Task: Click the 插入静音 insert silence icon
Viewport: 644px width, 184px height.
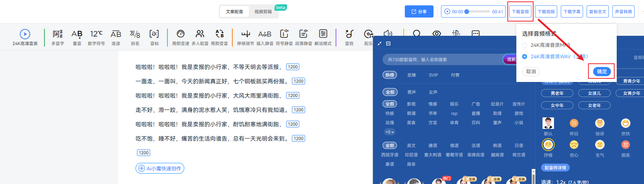Action: point(265,34)
